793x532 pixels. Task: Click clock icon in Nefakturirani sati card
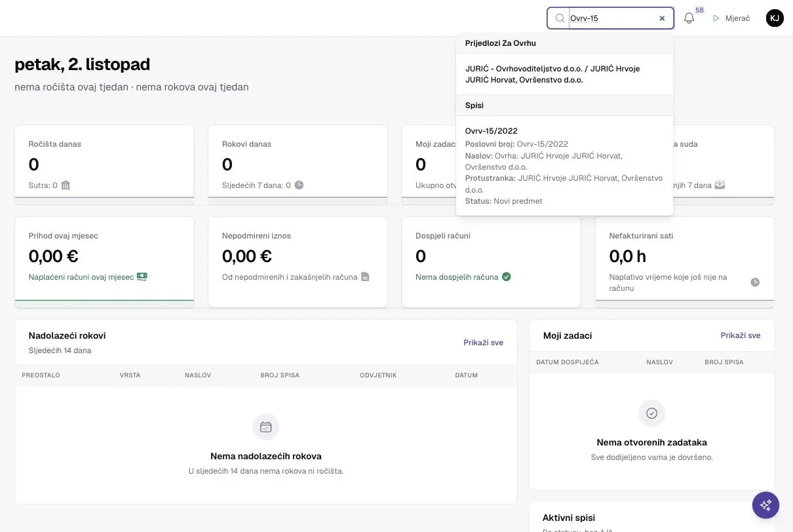point(755,282)
